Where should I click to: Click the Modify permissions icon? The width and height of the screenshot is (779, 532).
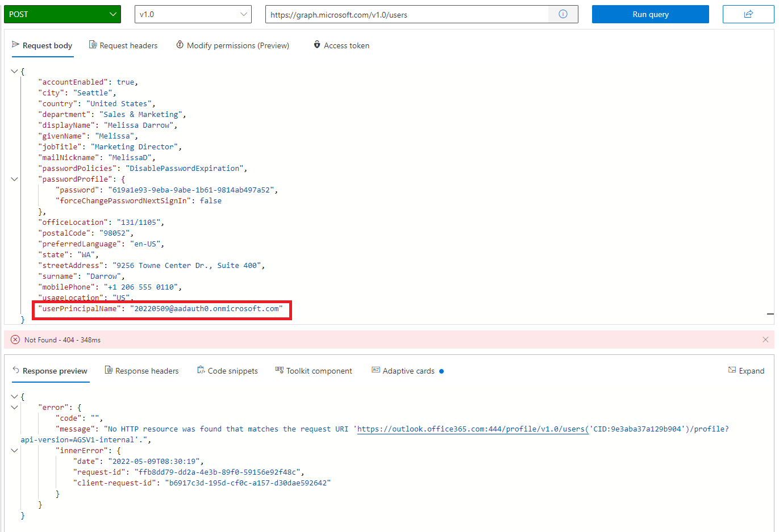point(180,45)
